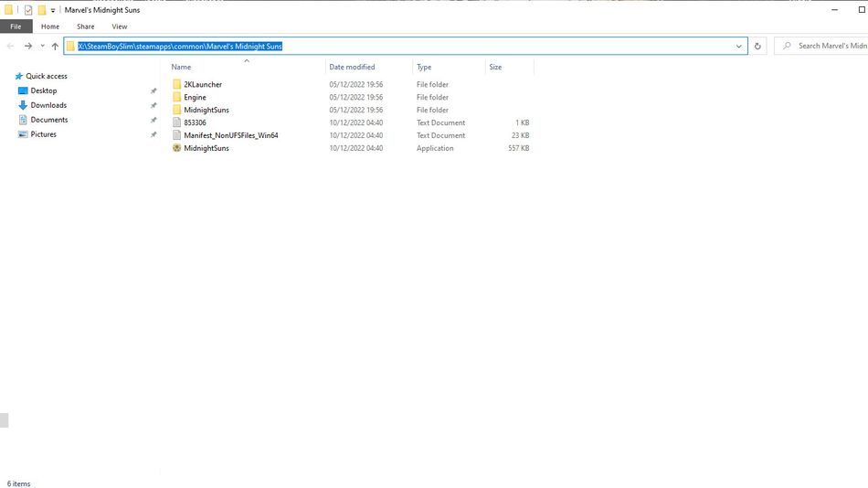Click the folder icon in title bar
868x488 pixels.
point(8,10)
